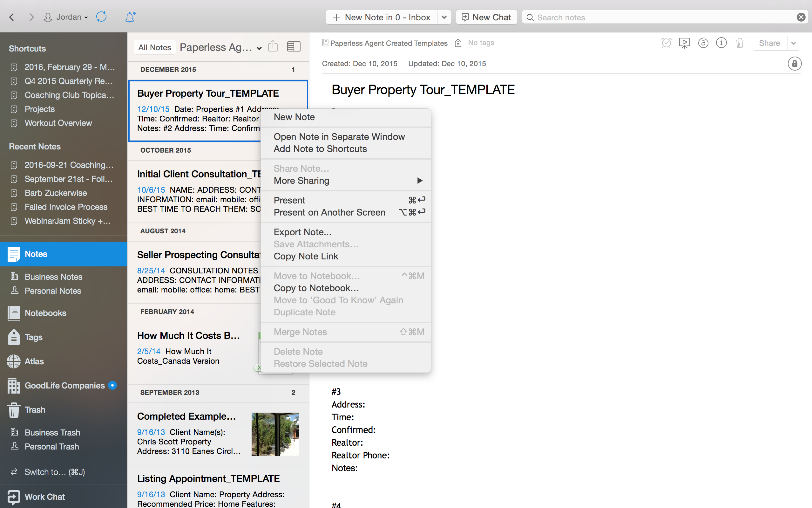Start presentation mode via the toolbar icon

[x=684, y=43]
